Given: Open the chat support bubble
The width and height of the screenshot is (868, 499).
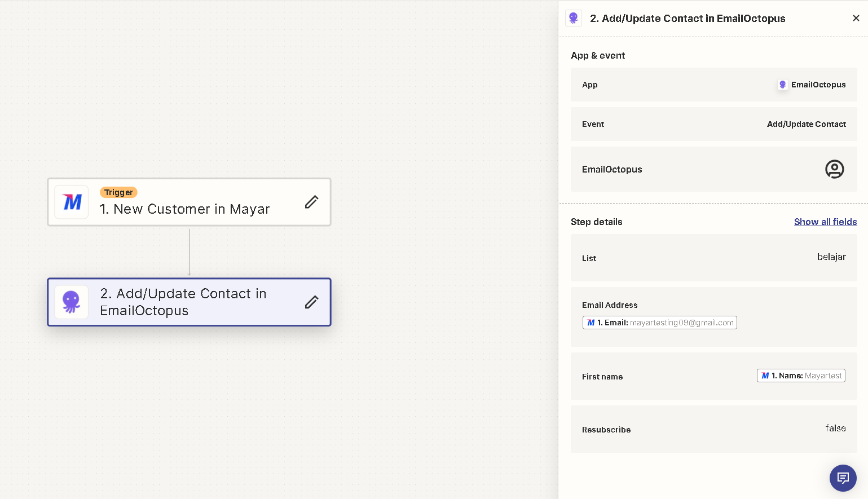Looking at the screenshot, I should pos(843,478).
